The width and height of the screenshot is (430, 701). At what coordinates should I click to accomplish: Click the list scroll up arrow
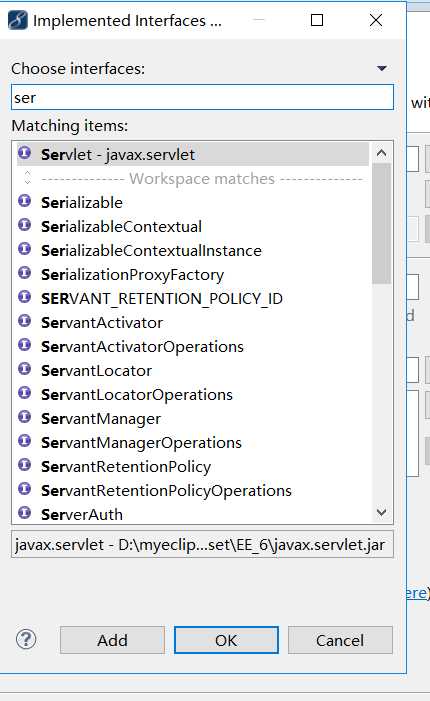click(381, 153)
